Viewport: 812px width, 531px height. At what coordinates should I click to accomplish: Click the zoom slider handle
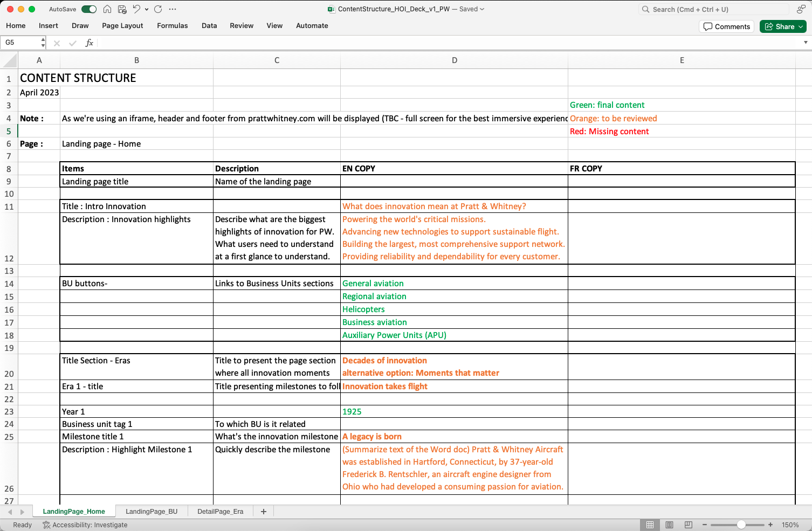point(741,525)
